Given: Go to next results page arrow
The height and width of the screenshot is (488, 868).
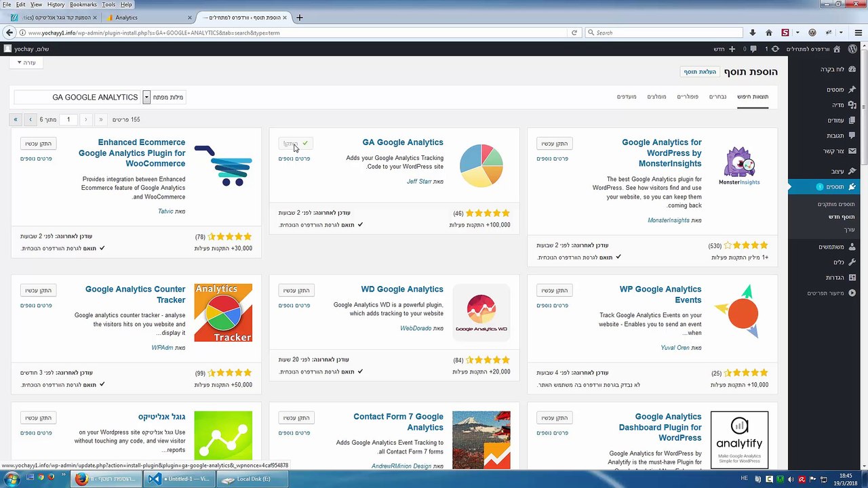Looking at the screenshot, I should (x=31, y=119).
